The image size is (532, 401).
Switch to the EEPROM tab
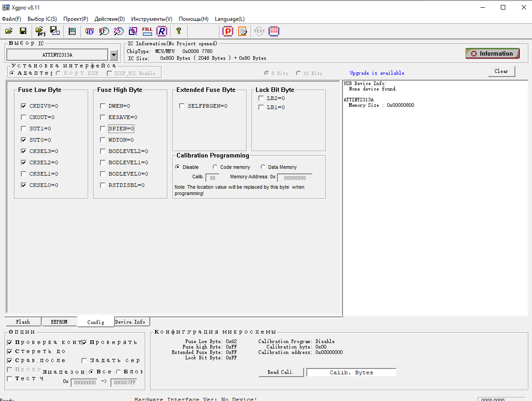pyautogui.click(x=59, y=322)
